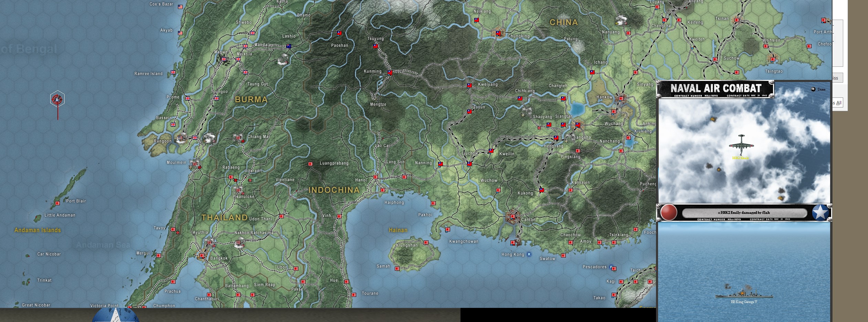Select the Chinese flag base at Kunming
The height and width of the screenshot is (322, 868).
pos(390,72)
